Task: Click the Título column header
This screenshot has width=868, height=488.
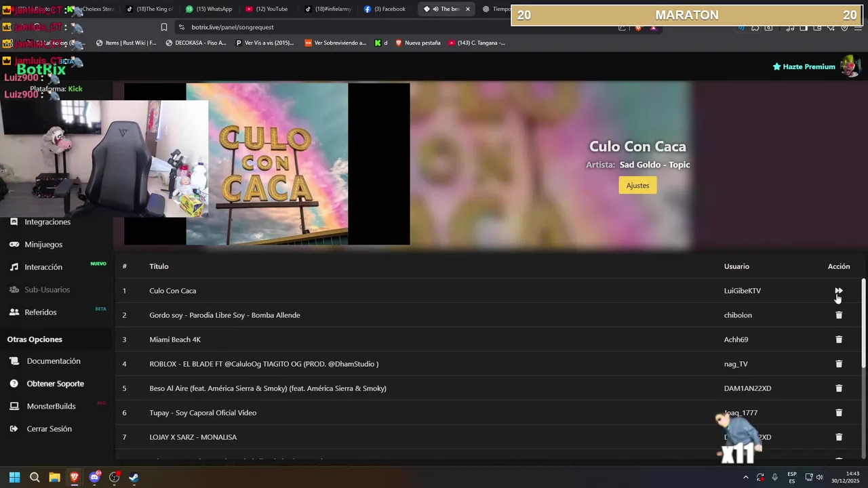Action: [x=159, y=266]
